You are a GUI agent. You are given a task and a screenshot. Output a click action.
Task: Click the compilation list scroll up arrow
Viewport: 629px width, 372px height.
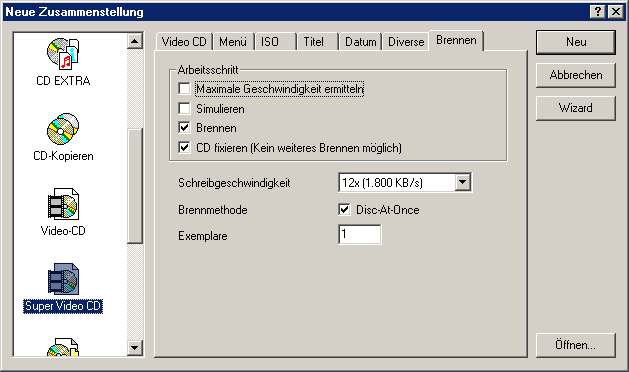(x=135, y=41)
